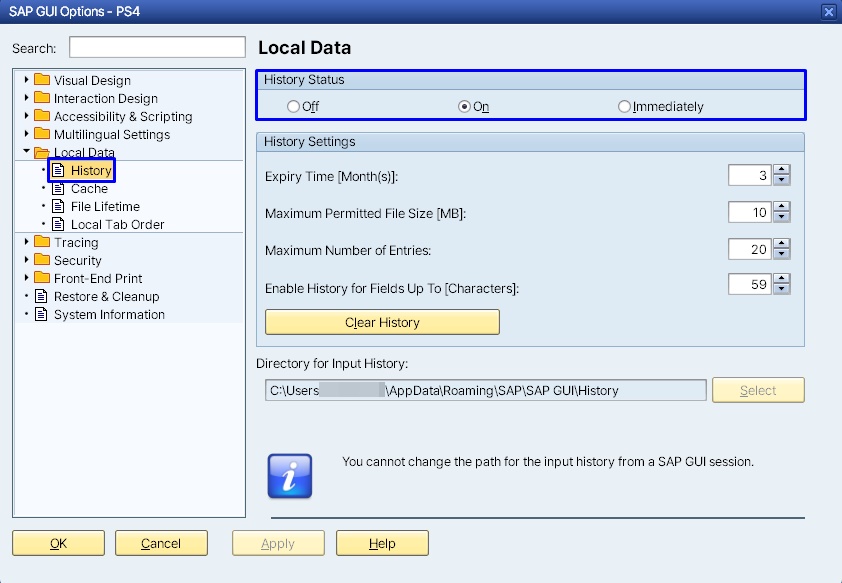Click the Maximum Permitted File Size field

tap(750, 212)
